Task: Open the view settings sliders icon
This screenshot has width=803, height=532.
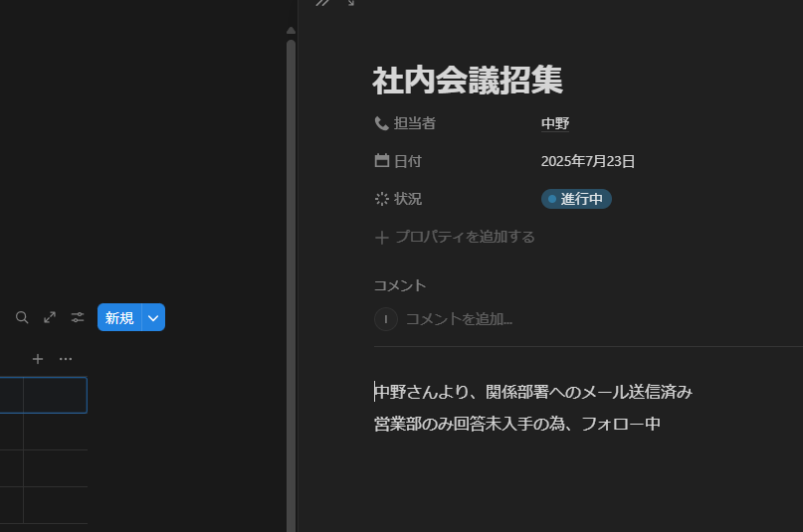Action: [x=78, y=318]
